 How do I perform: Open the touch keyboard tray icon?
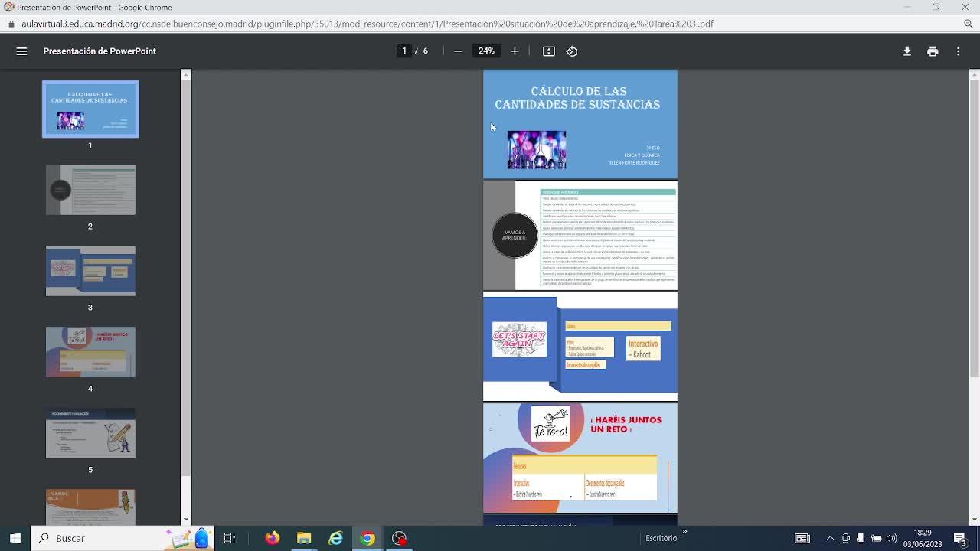pos(802,538)
